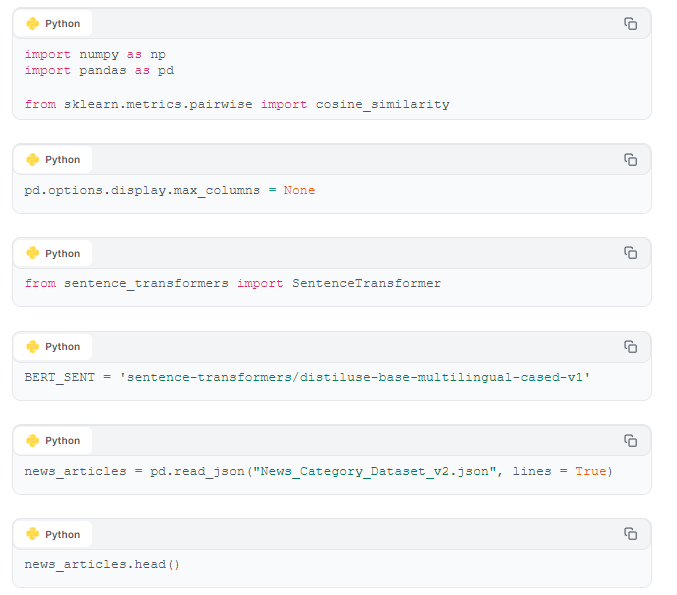Copy the pd.options.display.max_columns code block

[630, 160]
